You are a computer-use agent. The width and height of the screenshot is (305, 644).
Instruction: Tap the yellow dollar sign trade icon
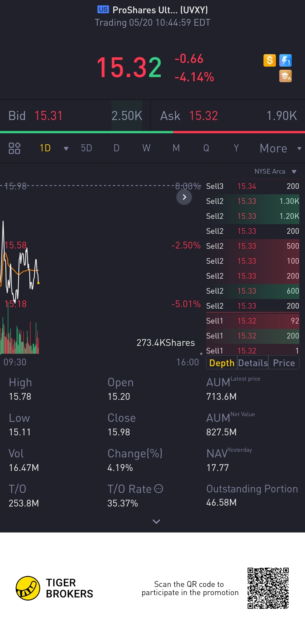269,60
